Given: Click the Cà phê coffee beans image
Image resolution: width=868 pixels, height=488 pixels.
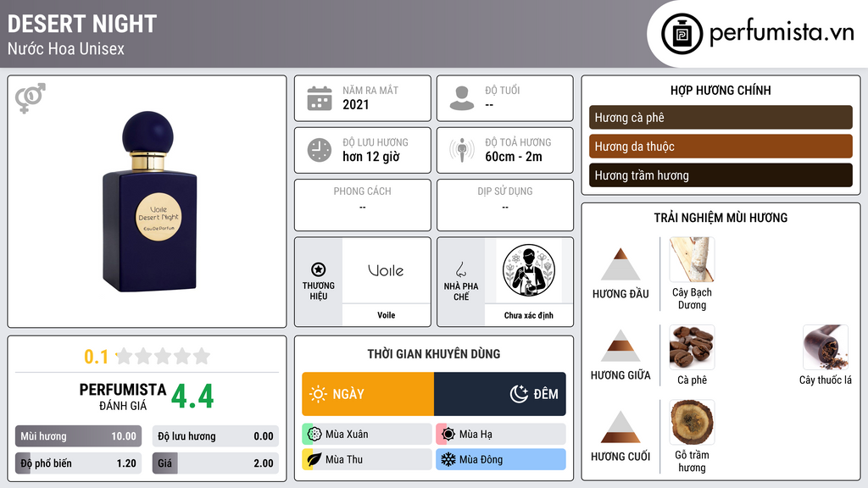Looking at the screenshot, I should coord(692,347).
